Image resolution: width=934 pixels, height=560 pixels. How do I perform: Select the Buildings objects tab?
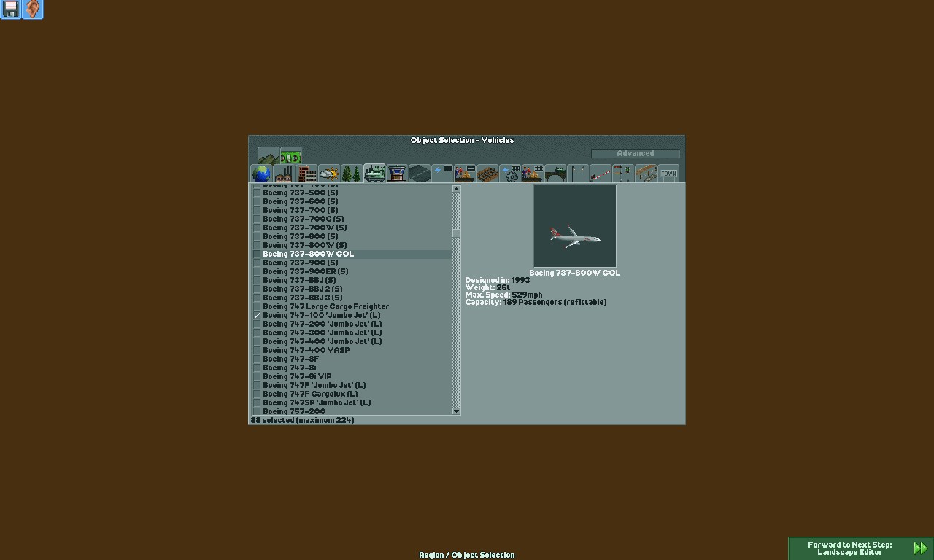click(x=306, y=174)
